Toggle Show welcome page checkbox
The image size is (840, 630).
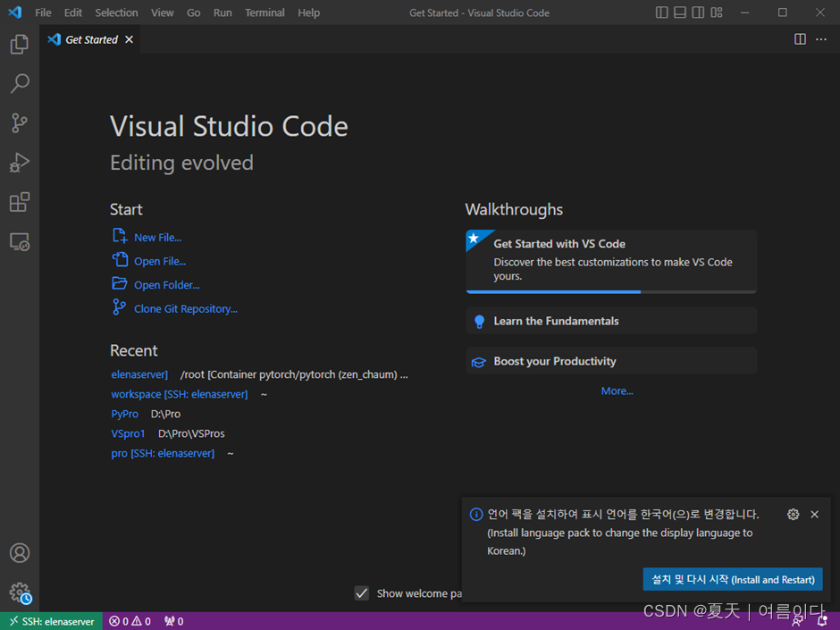pos(362,593)
